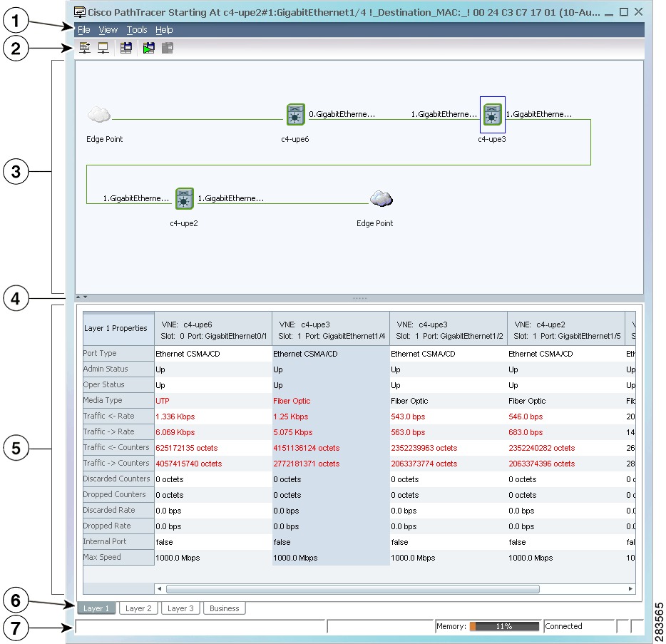Click the horizontal scrollbar right arrow
The height and width of the screenshot is (644, 666).
click(x=630, y=589)
